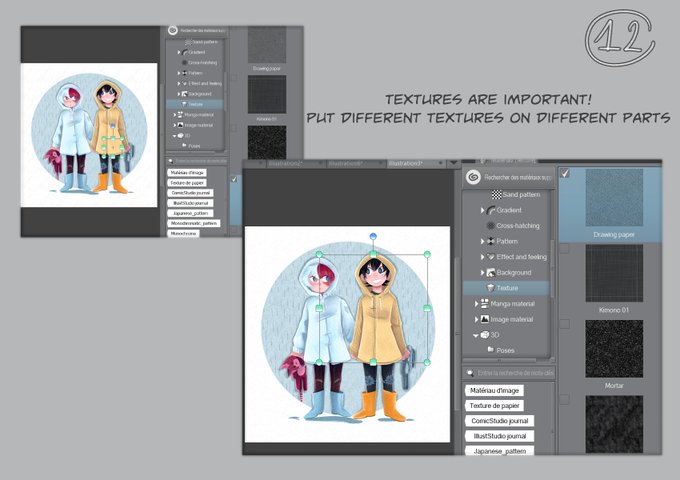This screenshot has height=480, width=680.
Task: Select the Kimono 01 texture thumbnail in the front window
Action: 614,273
